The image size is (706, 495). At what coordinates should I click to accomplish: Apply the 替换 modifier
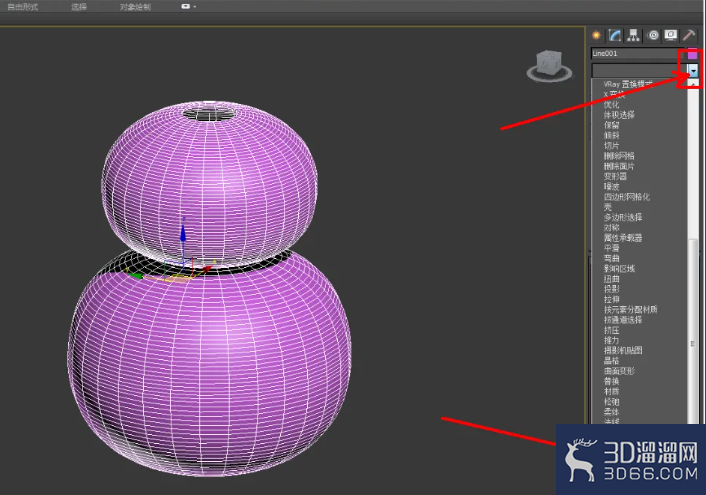pos(611,381)
